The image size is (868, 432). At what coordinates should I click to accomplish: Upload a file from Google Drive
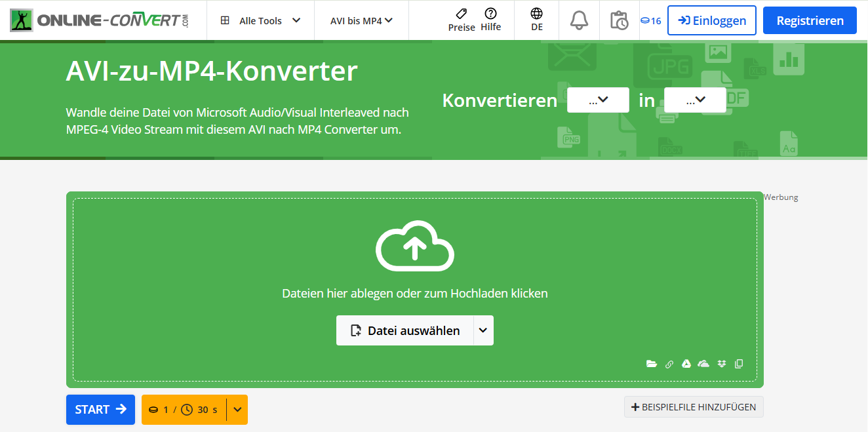click(686, 364)
